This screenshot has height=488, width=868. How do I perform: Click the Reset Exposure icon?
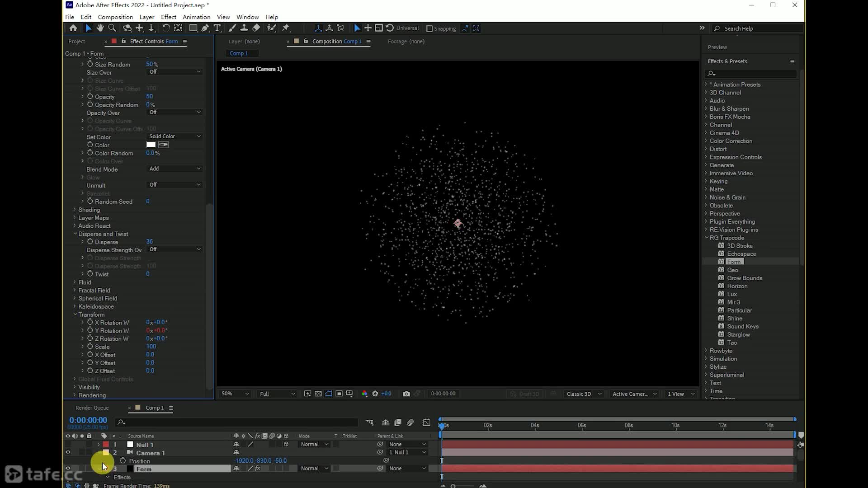375,394
